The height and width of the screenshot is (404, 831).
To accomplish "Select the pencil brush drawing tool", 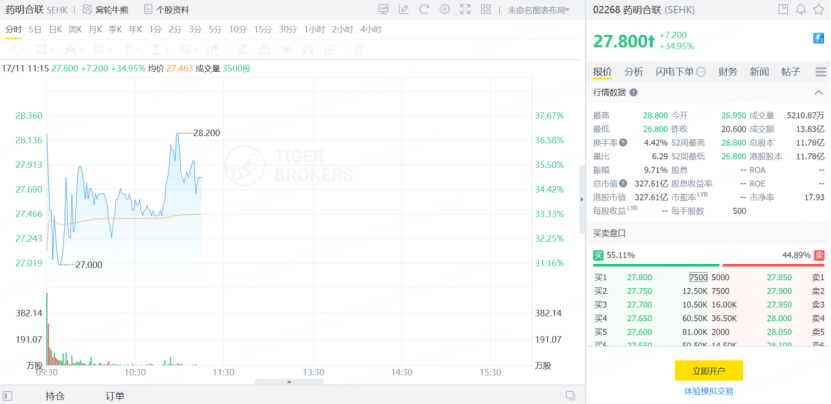I will click(x=242, y=49).
